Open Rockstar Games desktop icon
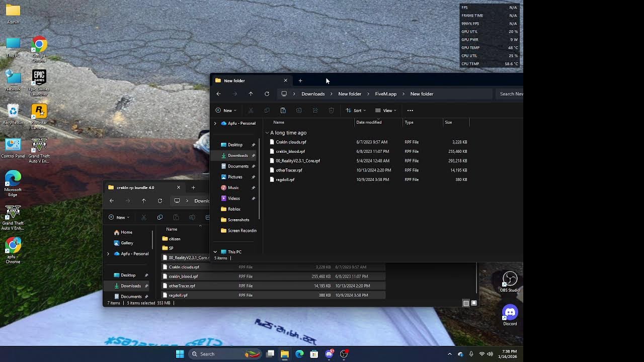Viewport: 644px width, 362px height. [39, 117]
